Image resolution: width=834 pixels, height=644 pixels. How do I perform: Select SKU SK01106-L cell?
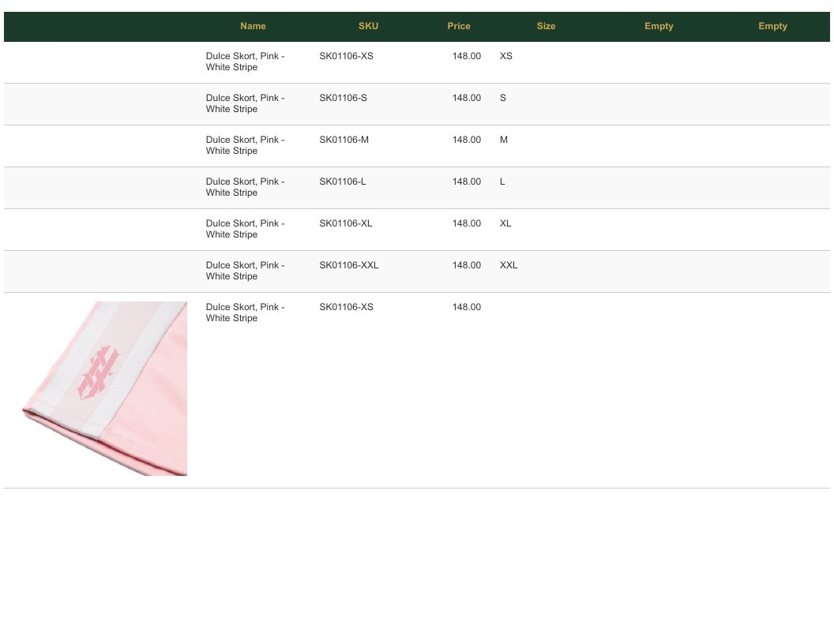click(343, 182)
